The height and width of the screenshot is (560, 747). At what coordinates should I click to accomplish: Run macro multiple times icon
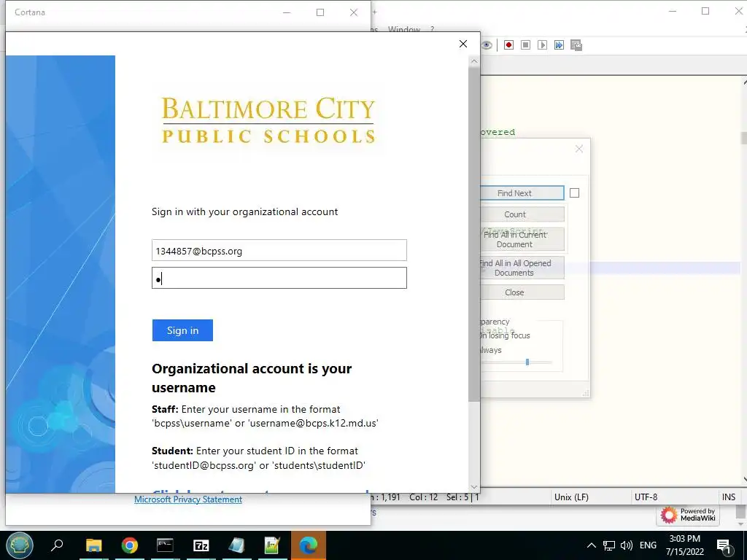559,44
